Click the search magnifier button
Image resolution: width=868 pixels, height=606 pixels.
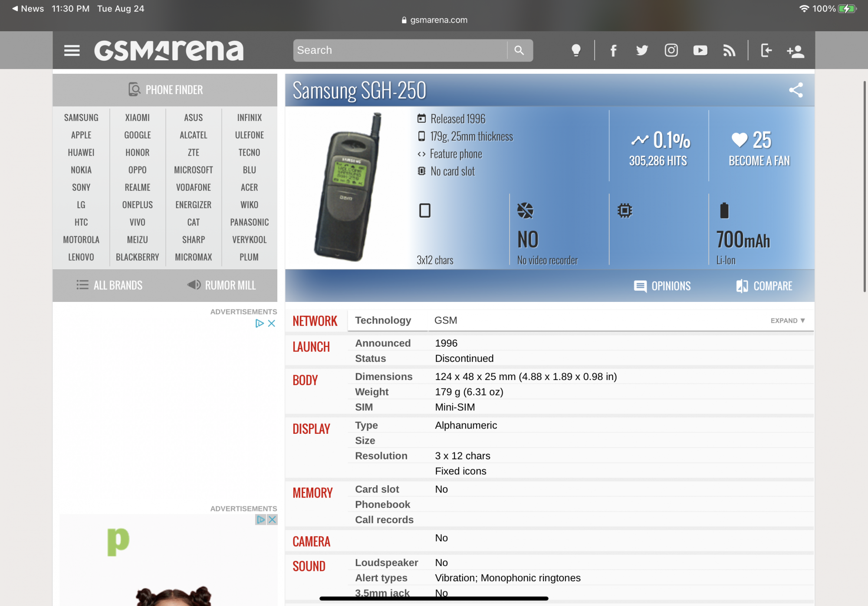tap(519, 50)
